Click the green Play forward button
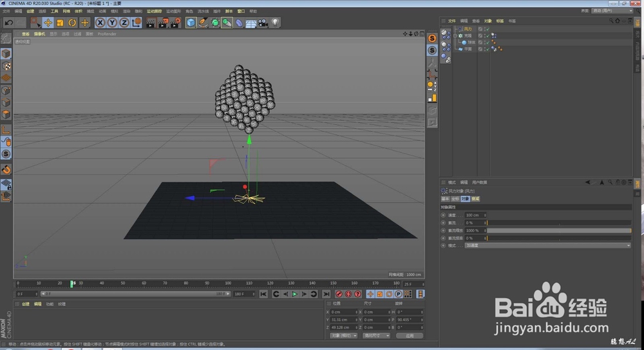Screen dimensions: 644x350 (x=294, y=294)
